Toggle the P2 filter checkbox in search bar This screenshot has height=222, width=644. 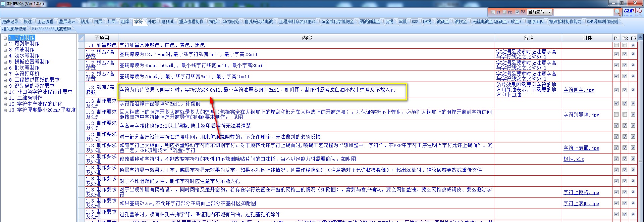(x=504, y=12)
